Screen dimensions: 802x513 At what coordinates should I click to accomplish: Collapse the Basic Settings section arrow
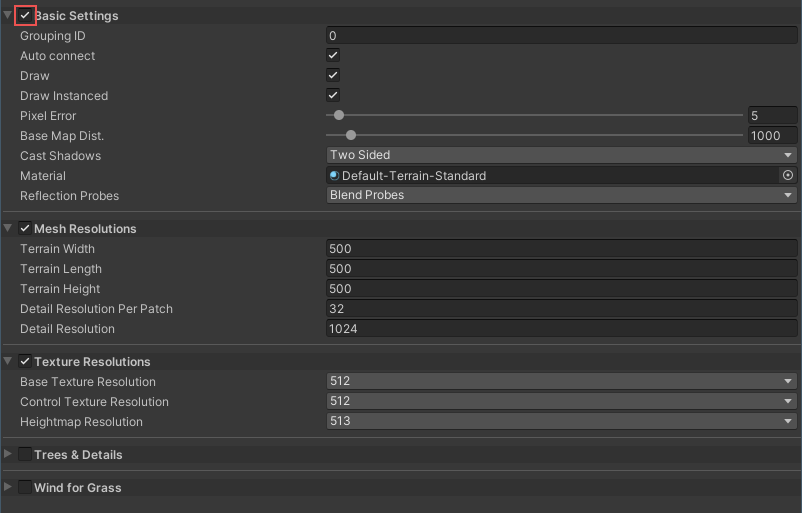pos(8,16)
